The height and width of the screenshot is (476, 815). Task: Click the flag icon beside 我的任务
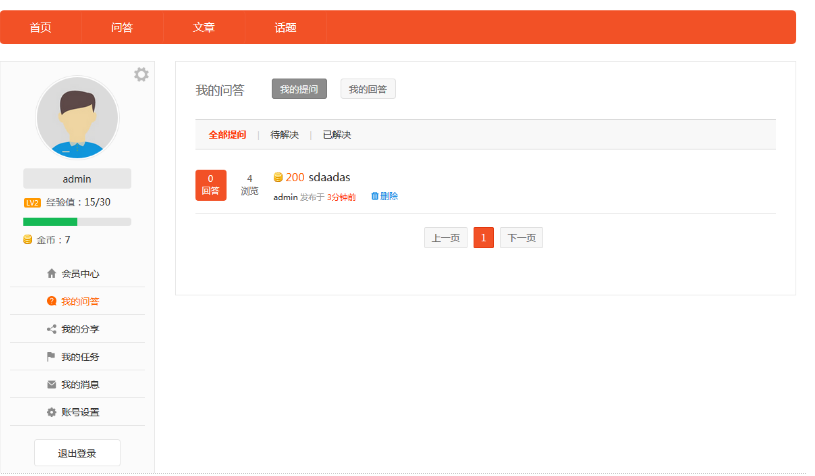tap(51, 356)
